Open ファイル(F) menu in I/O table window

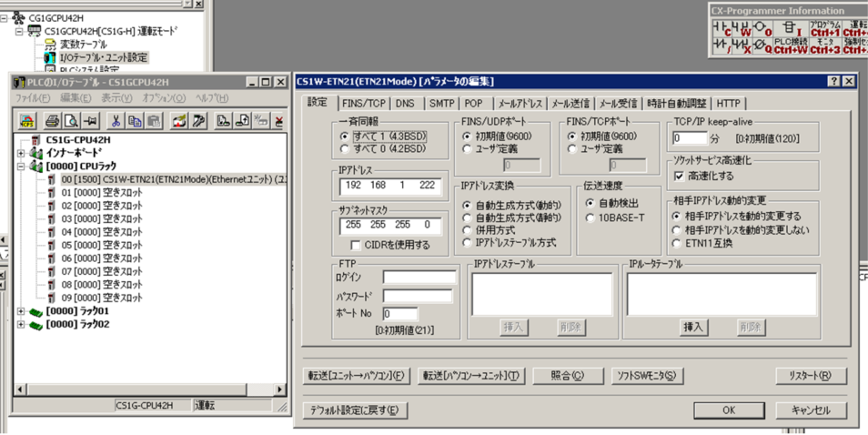coord(32,98)
